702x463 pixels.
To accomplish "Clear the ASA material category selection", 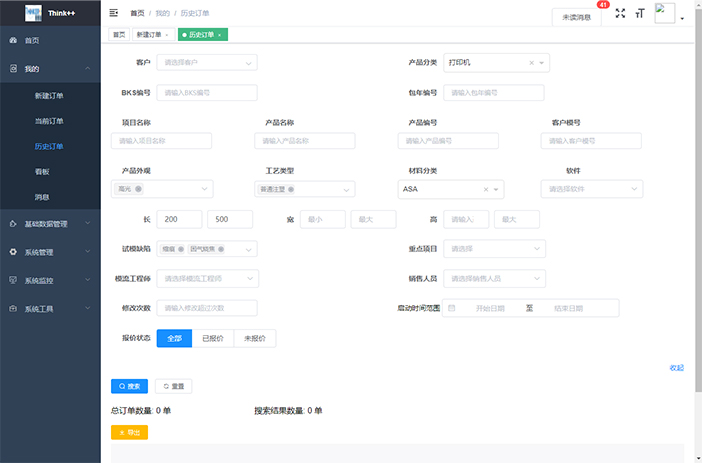I will [486, 189].
